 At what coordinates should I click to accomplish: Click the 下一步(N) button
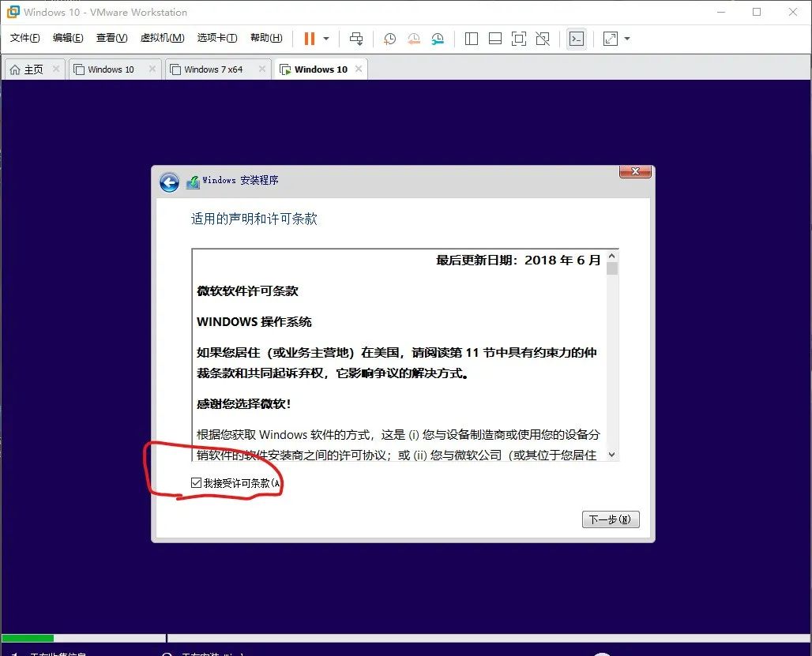pos(610,519)
